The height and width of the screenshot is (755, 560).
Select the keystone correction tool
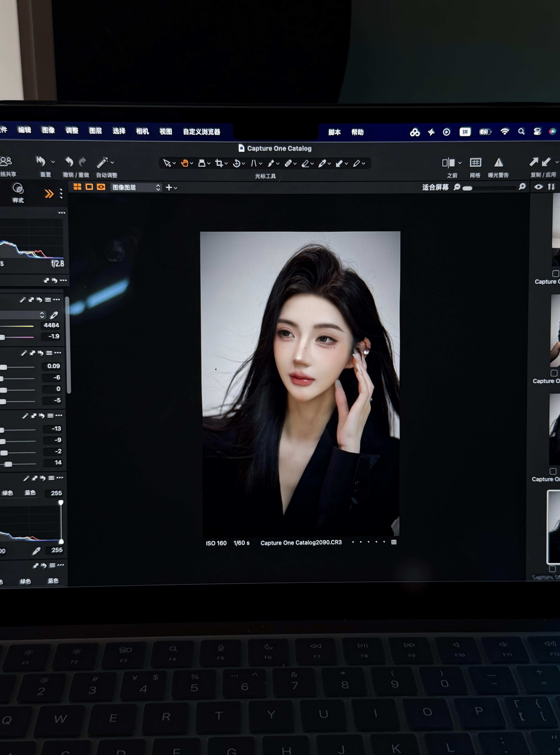coord(254,163)
